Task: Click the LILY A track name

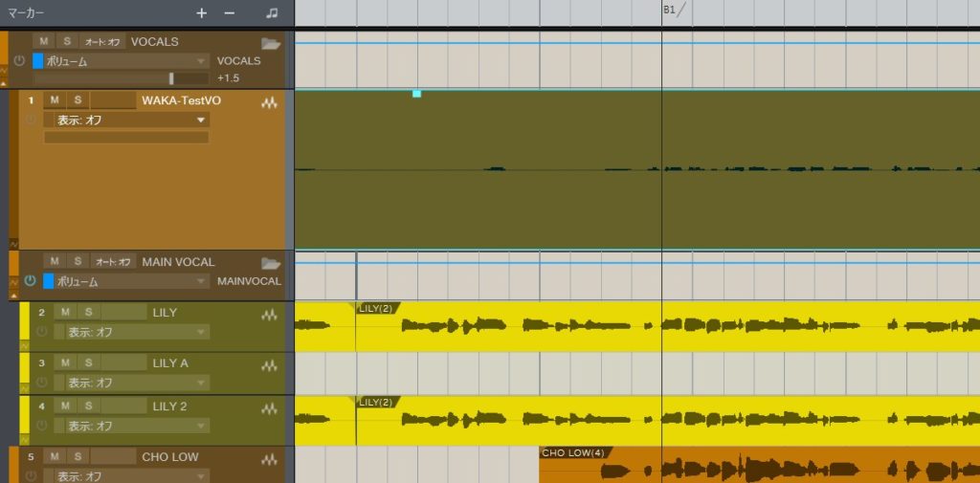Action: click(x=170, y=363)
